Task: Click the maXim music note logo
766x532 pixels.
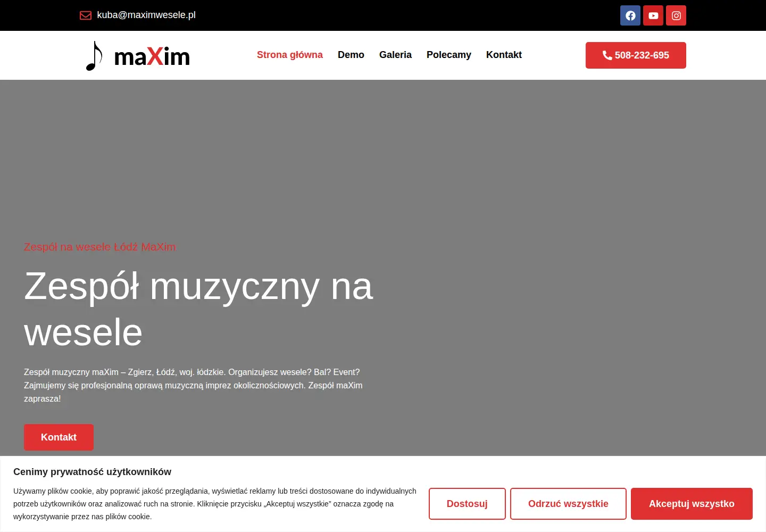Action: pos(138,56)
